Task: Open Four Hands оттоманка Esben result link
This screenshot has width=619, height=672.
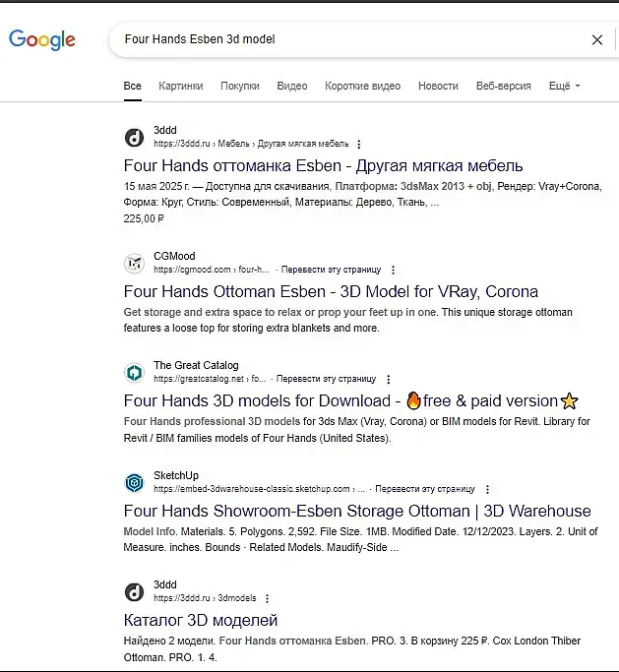Action: [x=323, y=165]
